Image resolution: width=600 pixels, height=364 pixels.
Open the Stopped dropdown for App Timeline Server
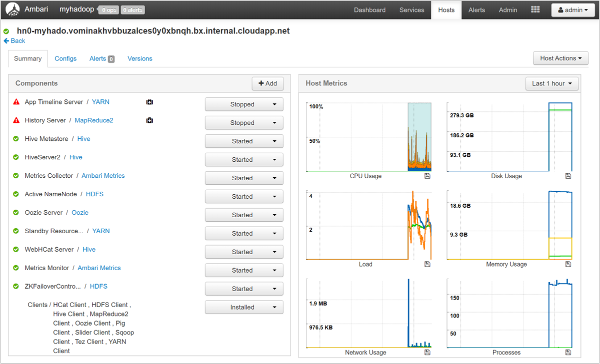[x=244, y=104]
